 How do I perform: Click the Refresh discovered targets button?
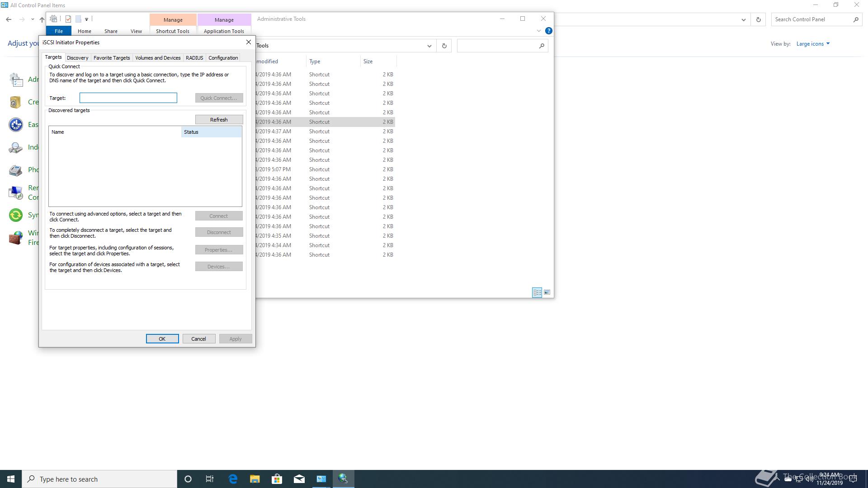pos(219,120)
